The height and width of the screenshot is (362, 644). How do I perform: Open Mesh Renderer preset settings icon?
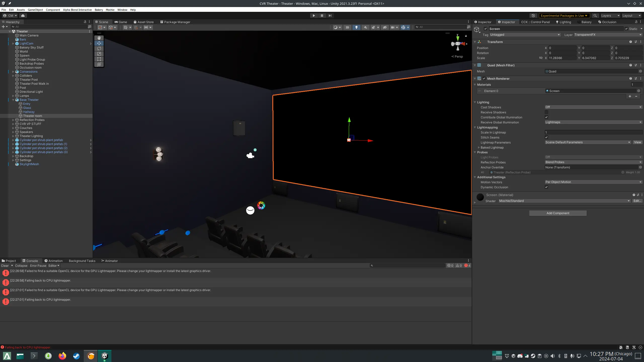(635, 79)
